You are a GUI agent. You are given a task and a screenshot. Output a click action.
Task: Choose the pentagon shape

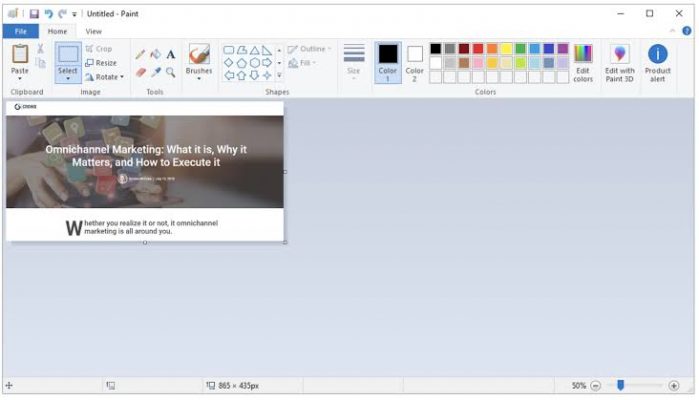[x=242, y=63]
